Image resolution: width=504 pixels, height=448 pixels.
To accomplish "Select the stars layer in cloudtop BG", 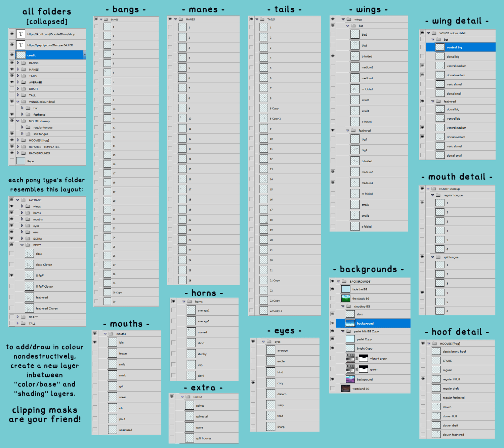I will [x=373, y=314].
